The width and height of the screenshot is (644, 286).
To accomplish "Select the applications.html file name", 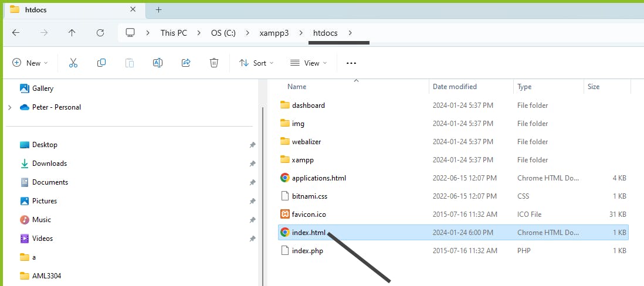I will 319,178.
